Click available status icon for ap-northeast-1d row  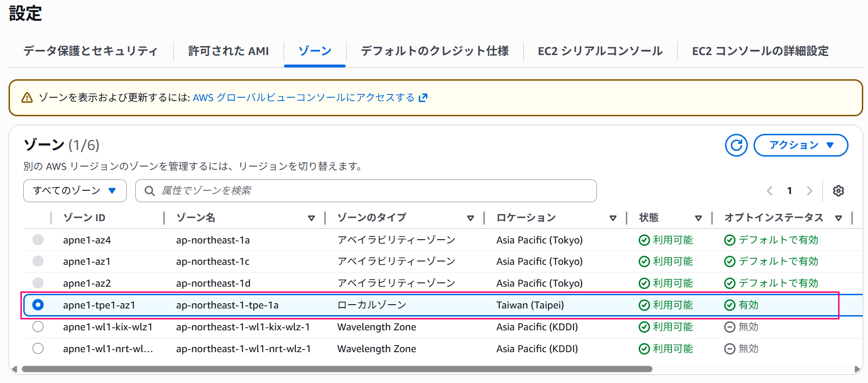[x=644, y=283]
